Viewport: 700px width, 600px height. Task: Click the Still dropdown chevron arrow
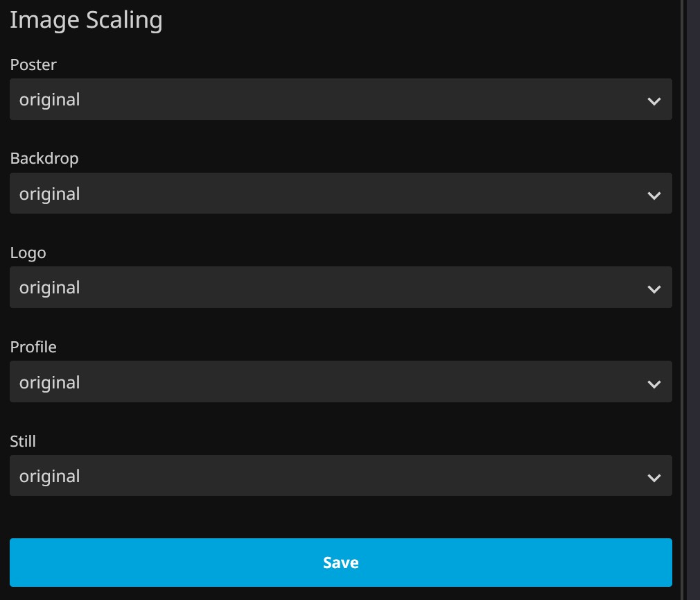(x=654, y=478)
